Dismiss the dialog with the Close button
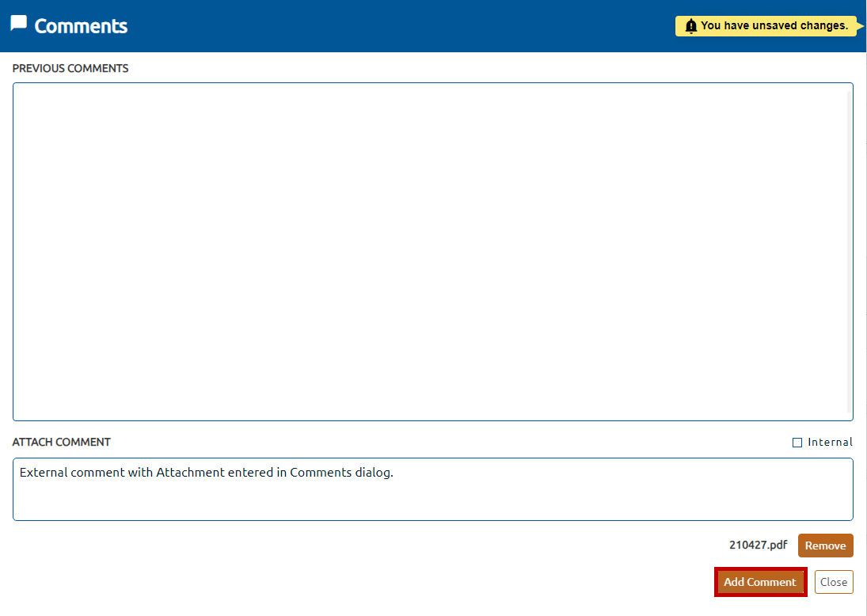The width and height of the screenshot is (867, 616). point(834,582)
